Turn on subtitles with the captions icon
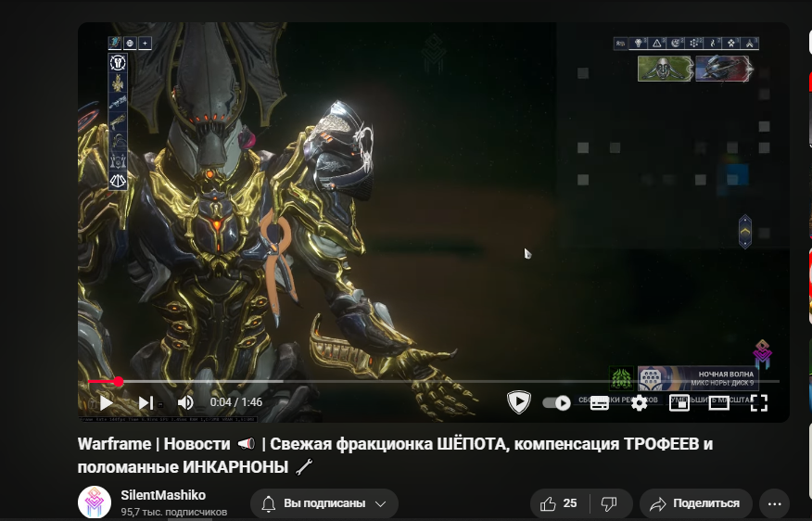Image resolution: width=812 pixels, height=521 pixels. [599, 402]
